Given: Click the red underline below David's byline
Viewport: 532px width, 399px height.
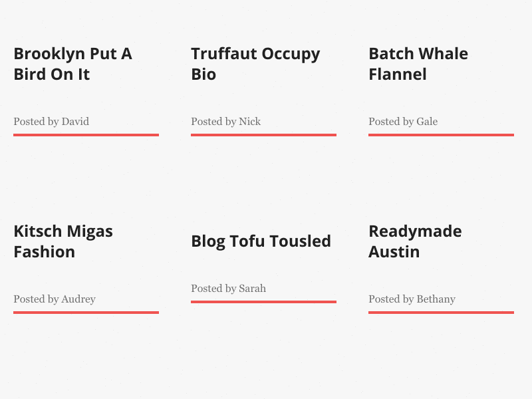Looking at the screenshot, I should click(x=86, y=135).
